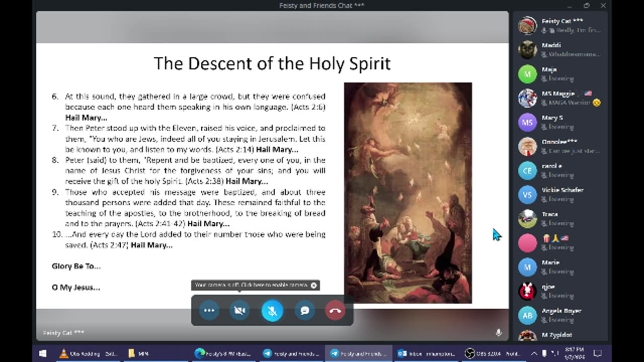Click 'O My Jesus...' text on slide
The width and height of the screenshot is (644, 362).
(x=75, y=287)
